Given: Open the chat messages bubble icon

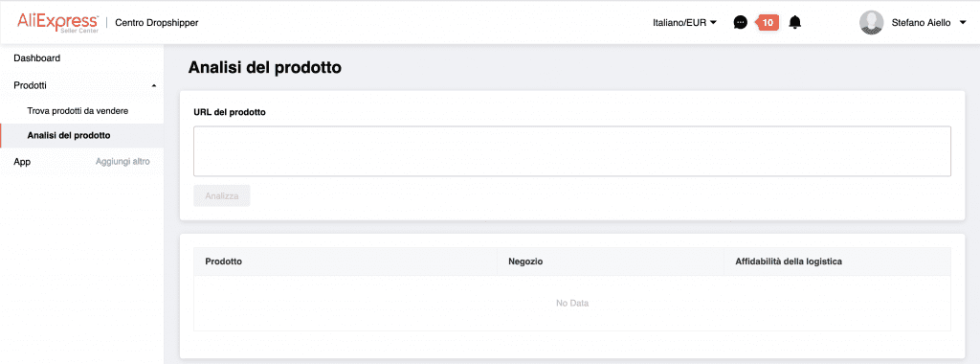Looking at the screenshot, I should 741,23.
